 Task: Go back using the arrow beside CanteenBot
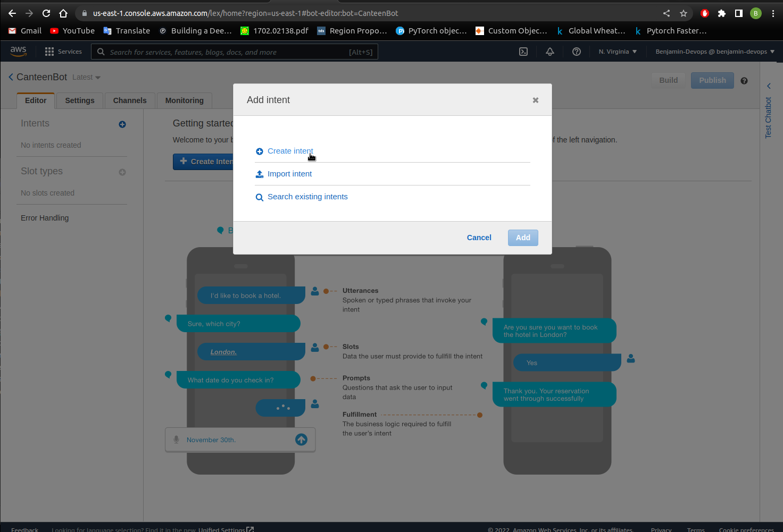pos(11,77)
